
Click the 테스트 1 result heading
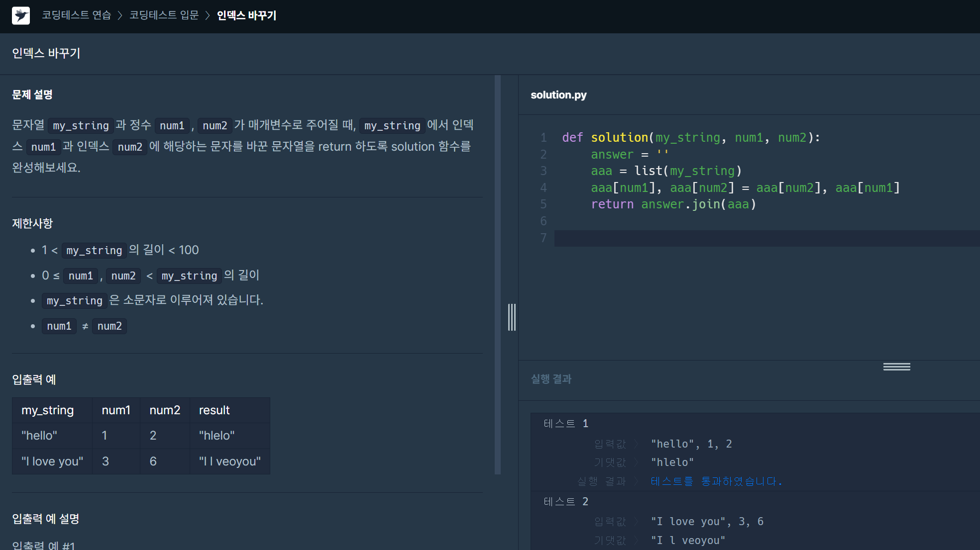[566, 424]
